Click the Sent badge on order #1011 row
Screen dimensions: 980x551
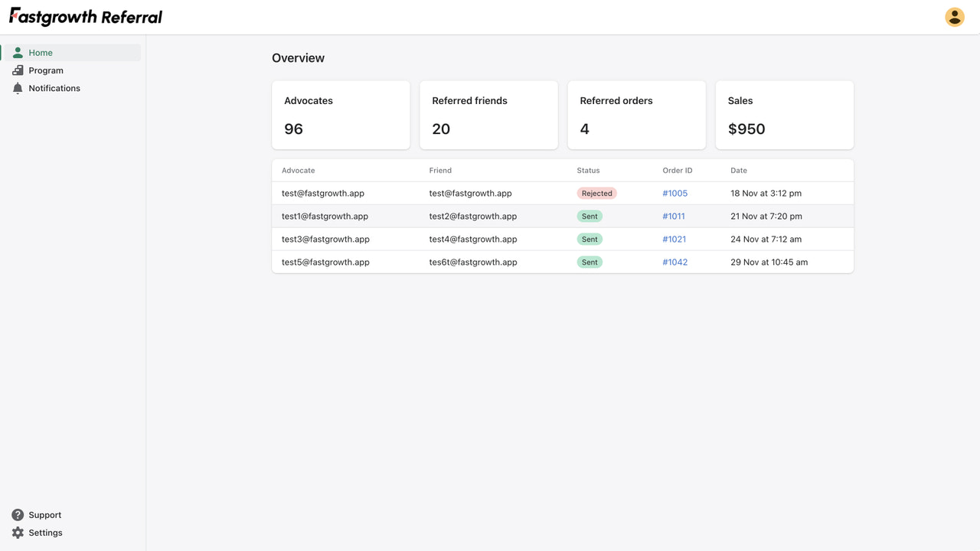pyautogui.click(x=590, y=216)
